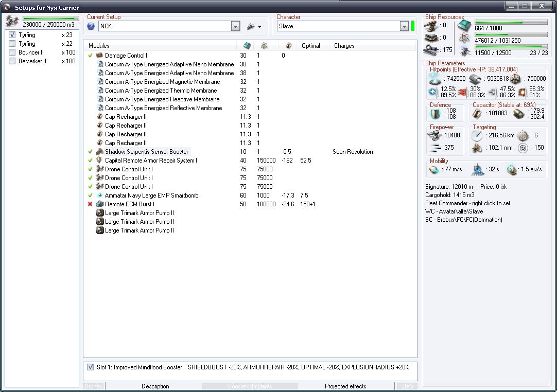Click the shield hitpoints icon

point(435,79)
